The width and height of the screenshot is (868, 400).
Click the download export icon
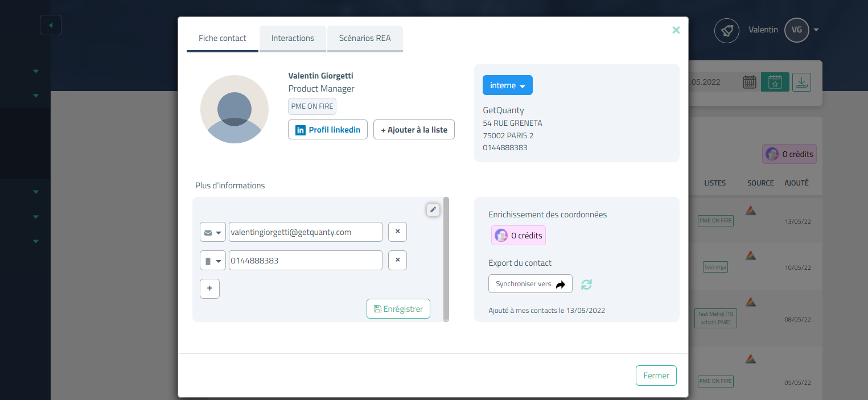(801, 82)
